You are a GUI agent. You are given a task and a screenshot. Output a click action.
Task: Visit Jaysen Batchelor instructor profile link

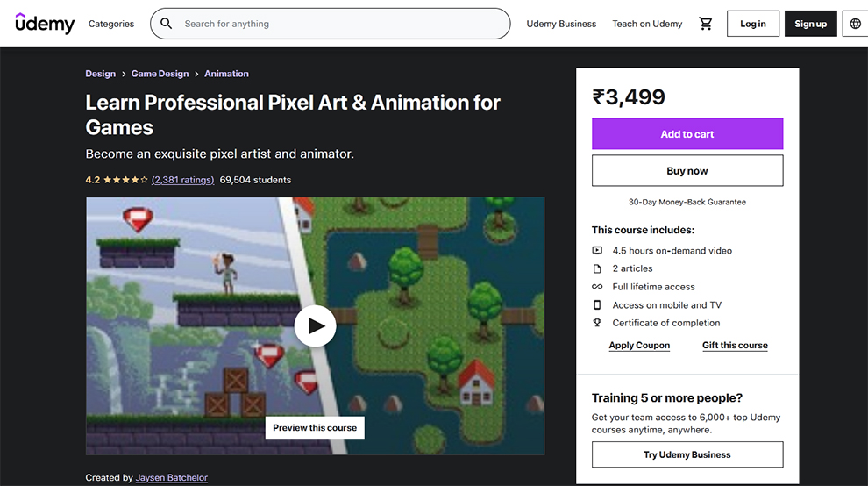click(172, 478)
